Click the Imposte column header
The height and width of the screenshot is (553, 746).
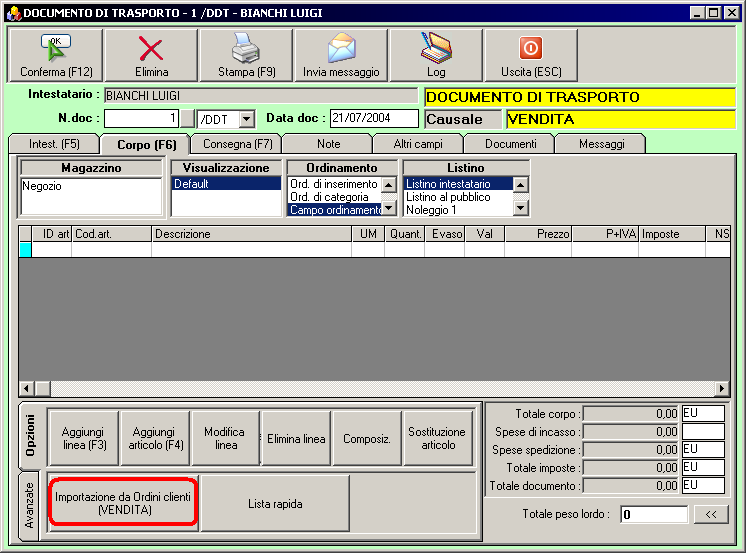[x=672, y=234]
